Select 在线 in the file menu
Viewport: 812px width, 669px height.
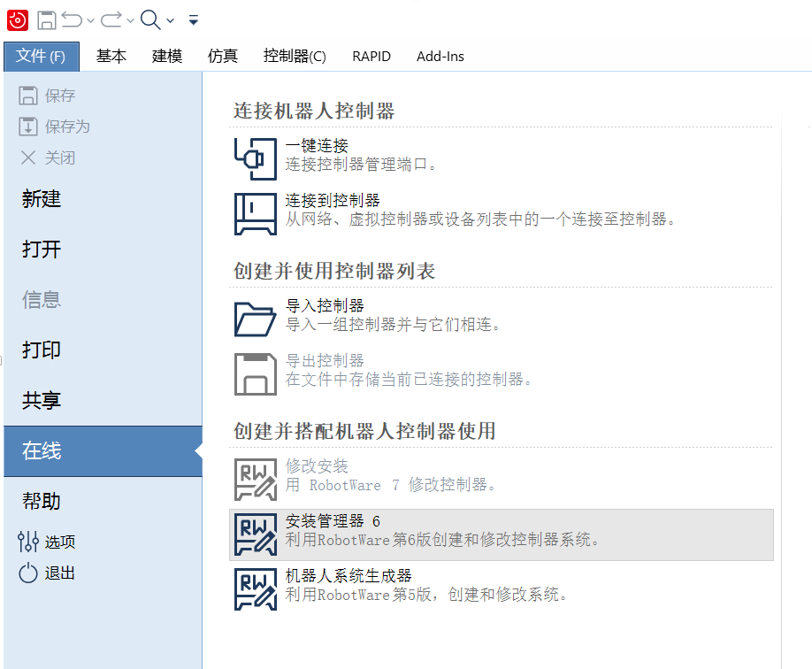[103, 450]
